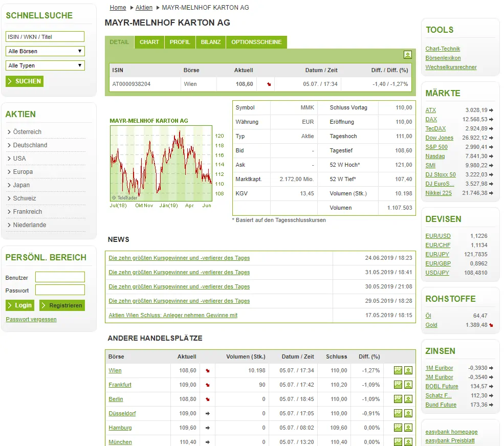Open the Alle Typen dropdown

point(45,65)
